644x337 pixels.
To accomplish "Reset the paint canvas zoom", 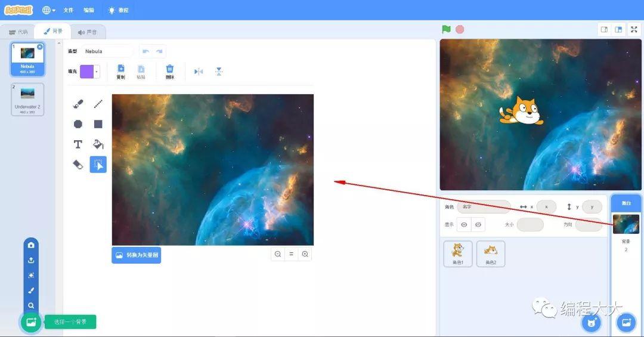I will pos(291,254).
